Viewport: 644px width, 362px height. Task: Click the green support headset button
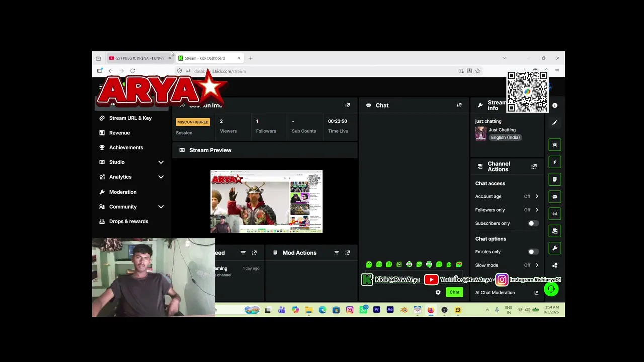[x=551, y=289]
